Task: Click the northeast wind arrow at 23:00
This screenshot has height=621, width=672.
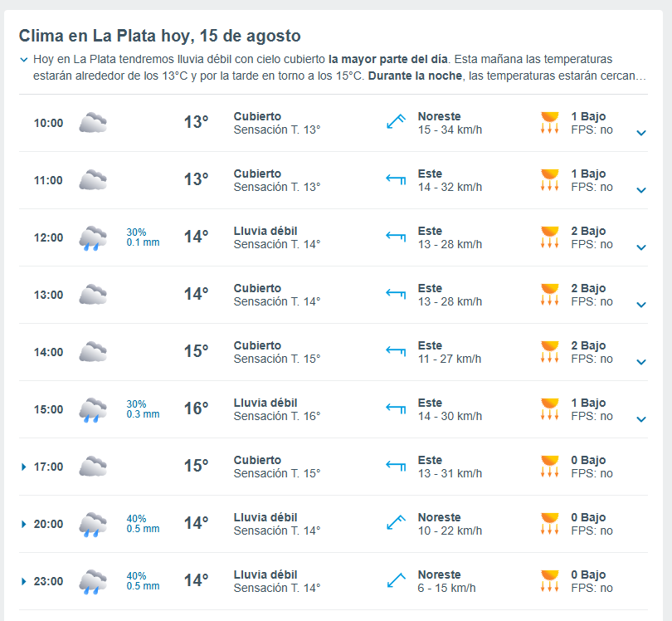Action: (396, 579)
